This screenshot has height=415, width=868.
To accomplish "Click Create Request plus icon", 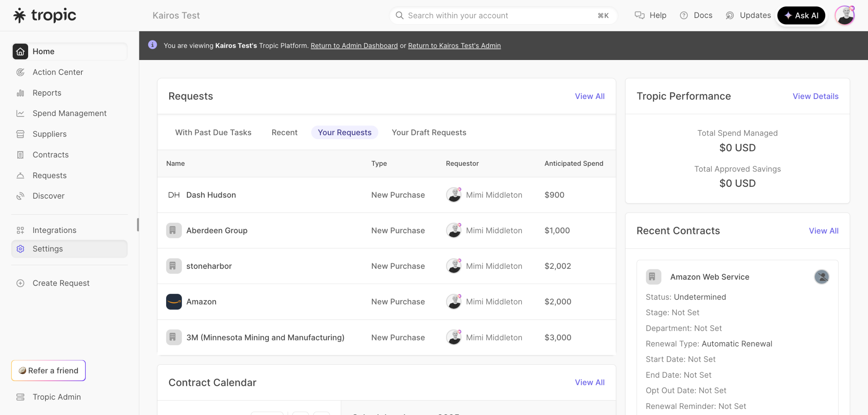I will [x=20, y=283].
